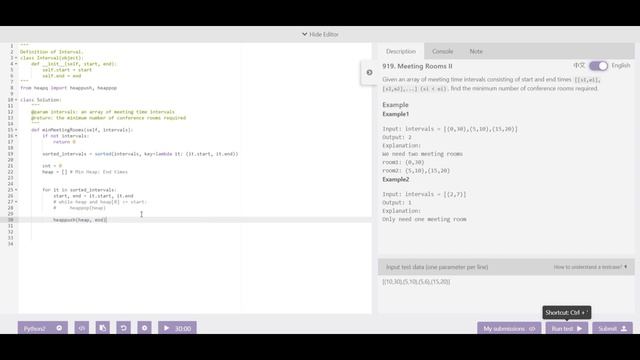This screenshot has width=640, height=360.
Task: Click the 'English' label beside the switch
Action: coord(621,66)
